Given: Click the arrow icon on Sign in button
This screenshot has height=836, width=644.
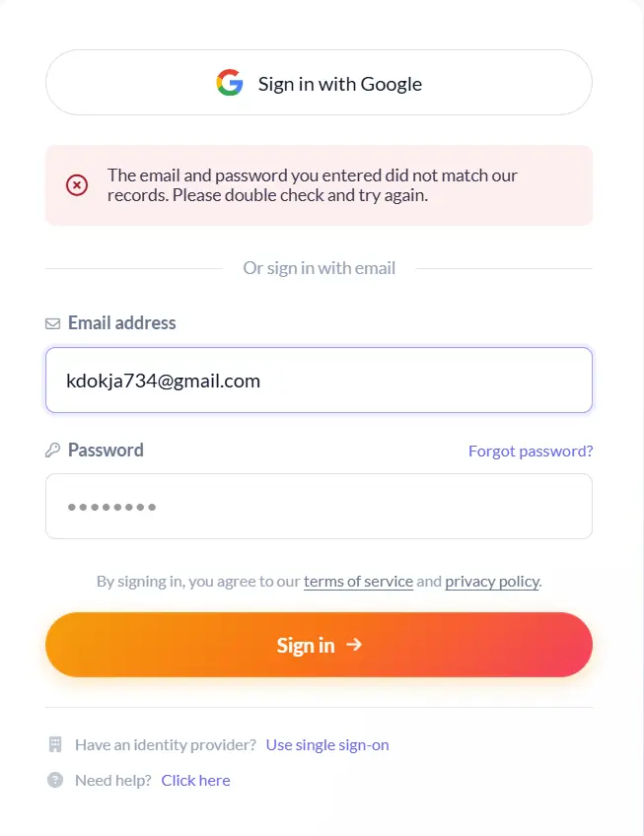Looking at the screenshot, I should point(354,645).
